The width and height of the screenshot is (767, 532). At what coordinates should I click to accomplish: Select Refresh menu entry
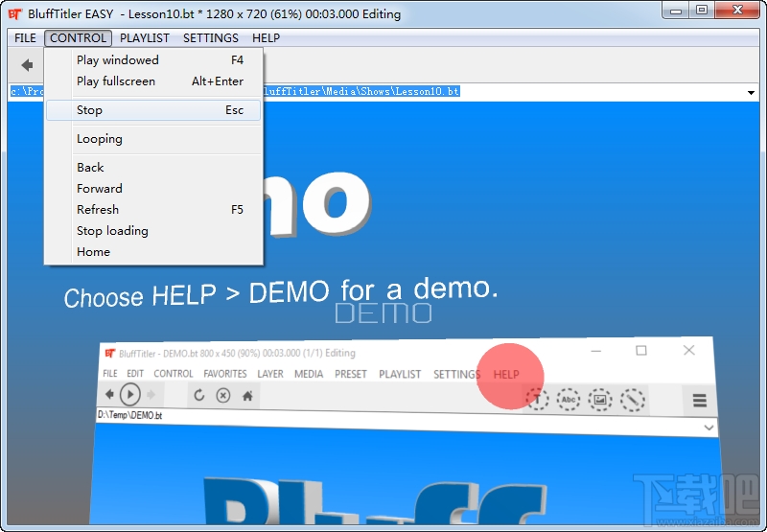coord(153,209)
